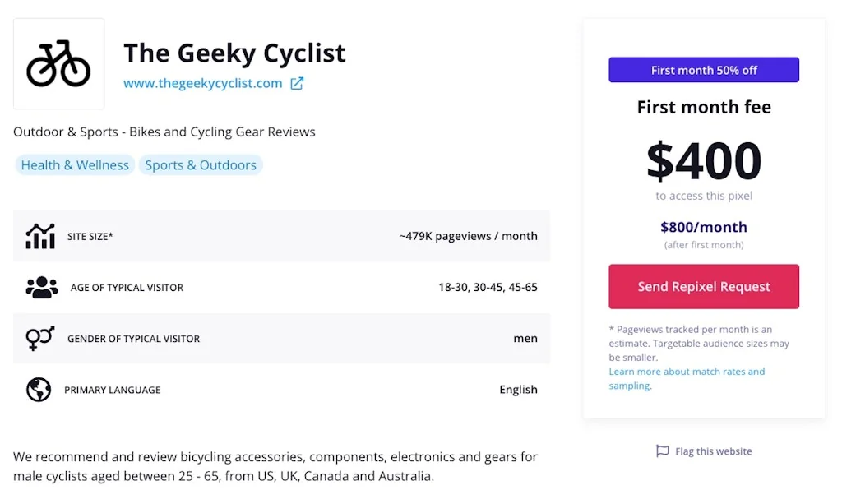Click the ~479K pageviews / month value
Screen dimensions: 842x504
click(x=468, y=236)
